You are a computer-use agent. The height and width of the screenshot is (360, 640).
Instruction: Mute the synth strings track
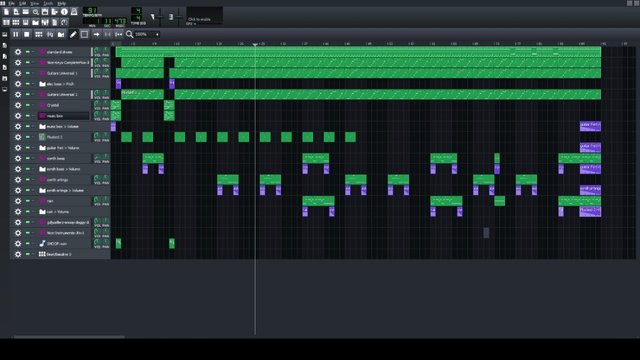point(28,180)
